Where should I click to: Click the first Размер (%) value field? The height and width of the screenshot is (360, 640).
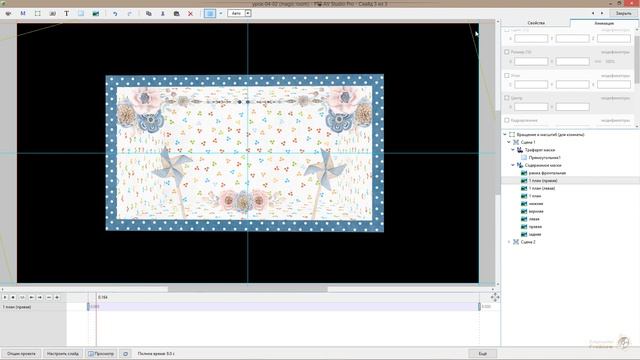531,61
